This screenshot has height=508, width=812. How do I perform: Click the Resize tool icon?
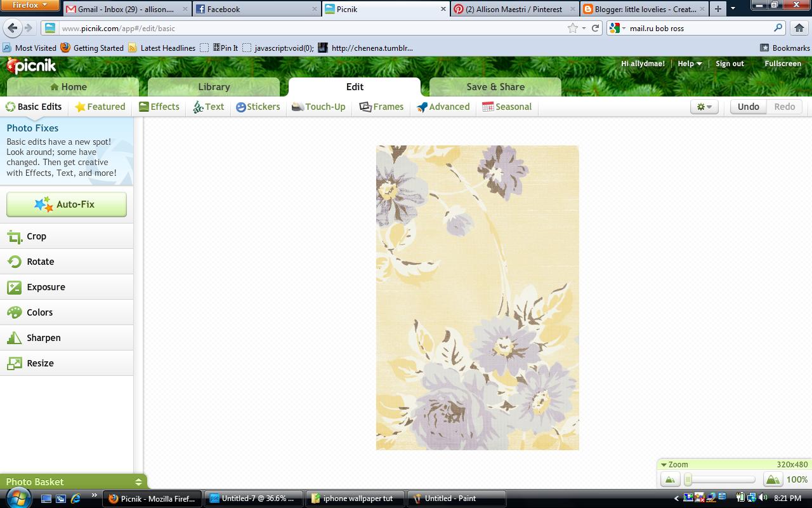pos(14,363)
